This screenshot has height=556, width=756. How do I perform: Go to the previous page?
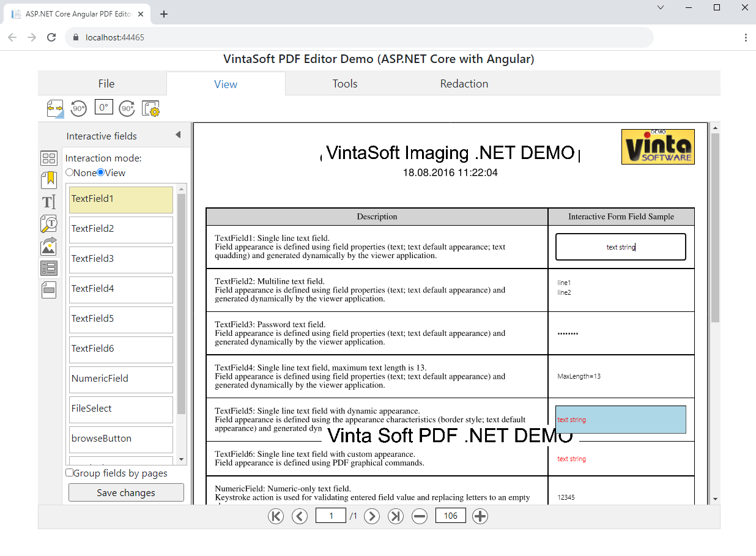pyautogui.click(x=300, y=516)
